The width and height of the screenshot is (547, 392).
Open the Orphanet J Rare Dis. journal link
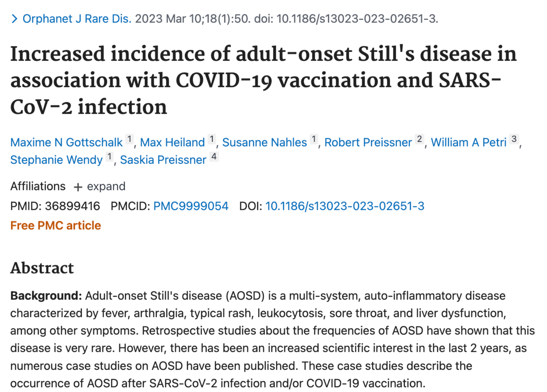[x=77, y=19]
